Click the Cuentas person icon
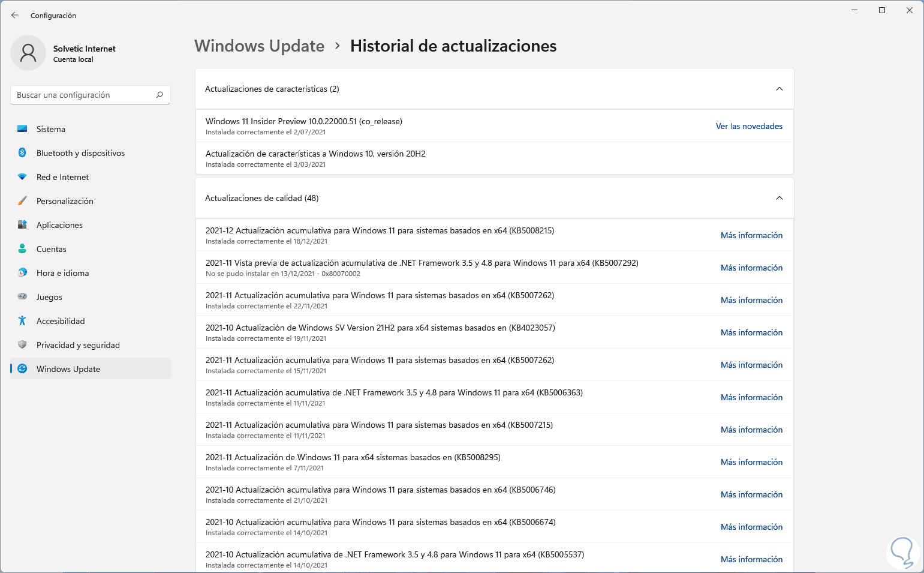Viewport: 924px width, 573px height. tap(22, 249)
